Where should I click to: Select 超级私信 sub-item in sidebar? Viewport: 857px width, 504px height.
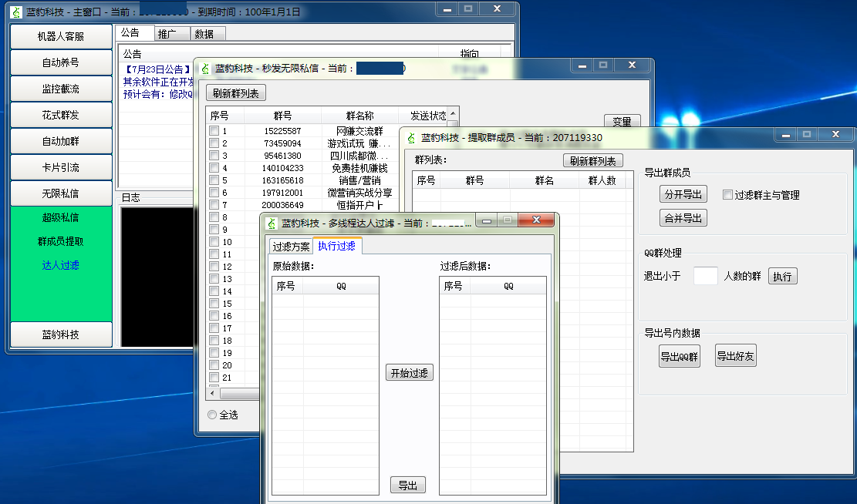pos(61,217)
